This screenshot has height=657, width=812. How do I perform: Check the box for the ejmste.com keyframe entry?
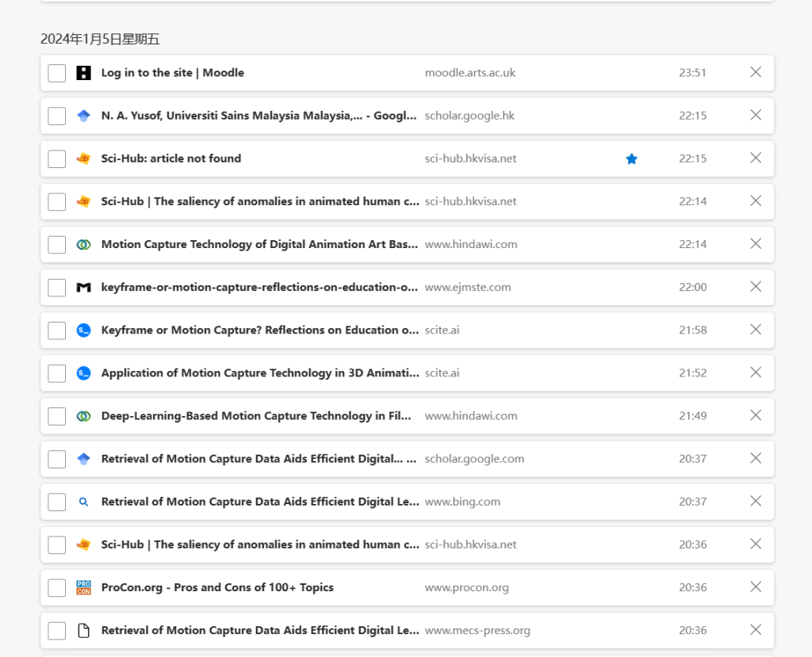coord(57,288)
